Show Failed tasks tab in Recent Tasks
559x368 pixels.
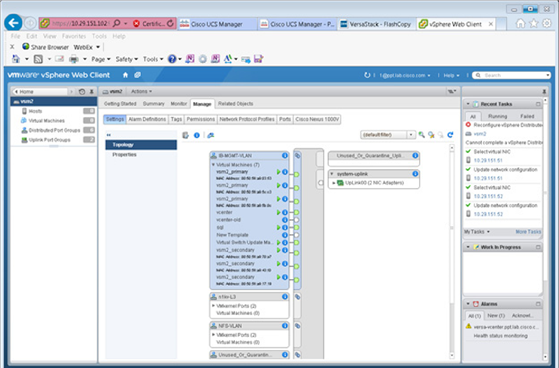527,116
